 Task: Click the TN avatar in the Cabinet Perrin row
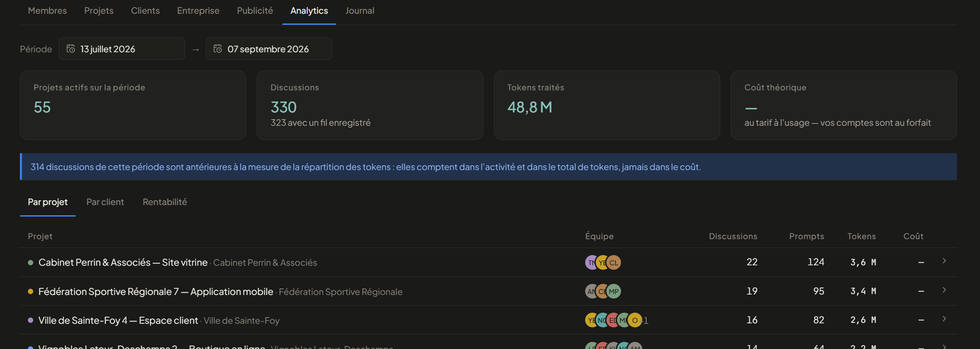pos(591,263)
